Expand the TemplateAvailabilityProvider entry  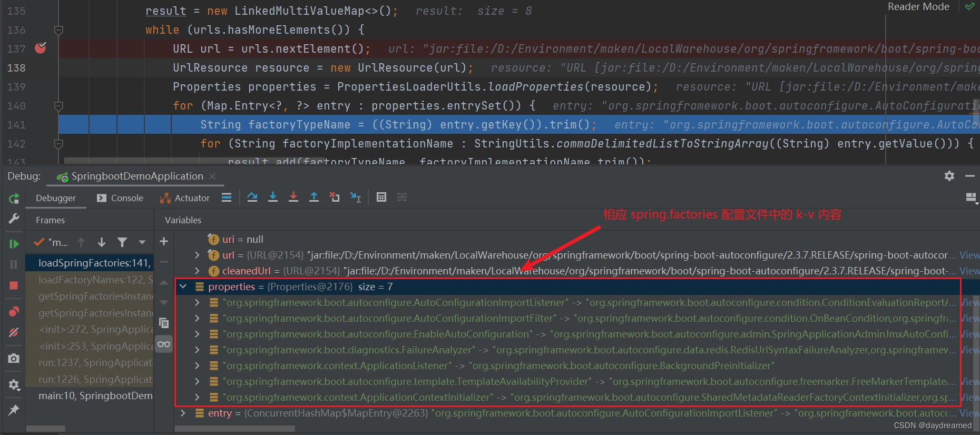tap(197, 381)
